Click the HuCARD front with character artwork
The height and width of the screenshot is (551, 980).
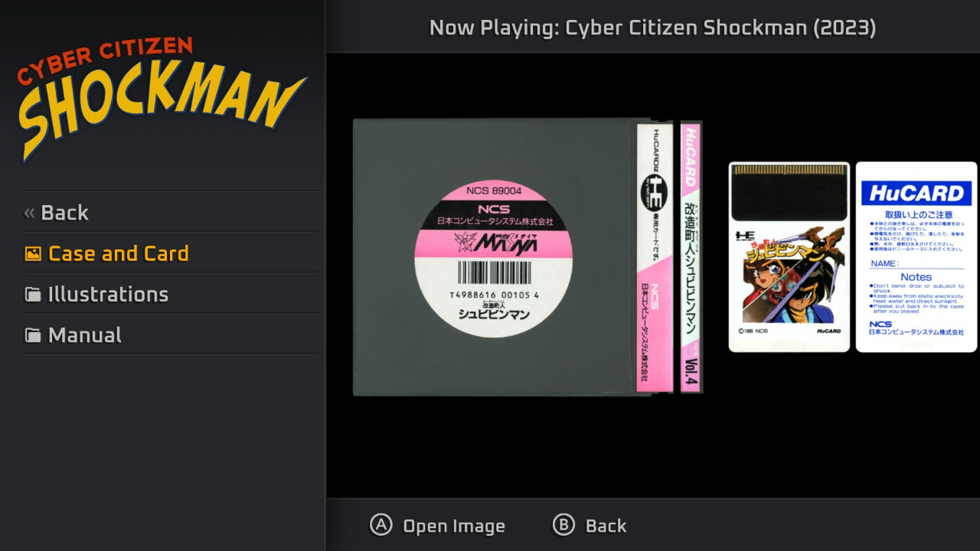(789, 257)
